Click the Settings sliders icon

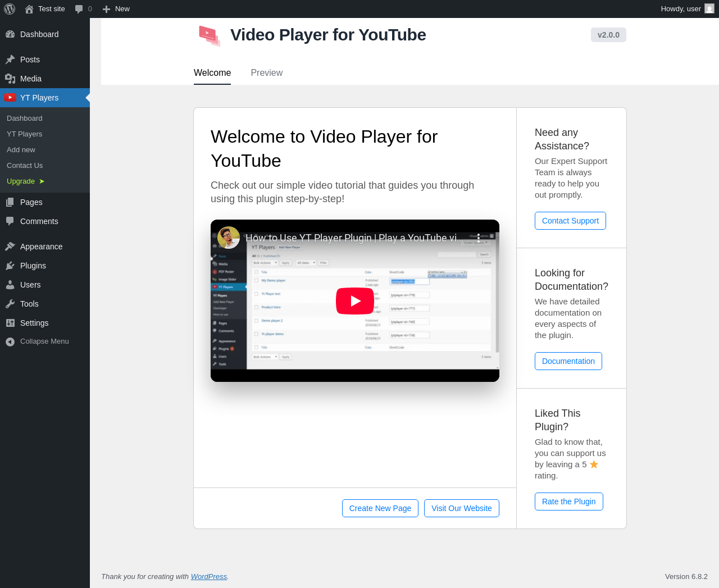pos(10,323)
